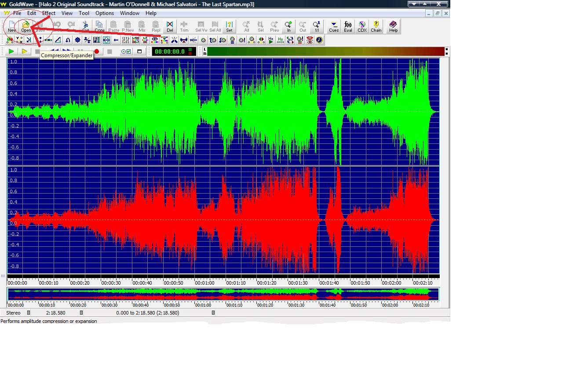The height and width of the screenshot is (392, 573).
Task: Click the 1:1 zoom button
Action: pyautogui.click(x=317, y=26)
